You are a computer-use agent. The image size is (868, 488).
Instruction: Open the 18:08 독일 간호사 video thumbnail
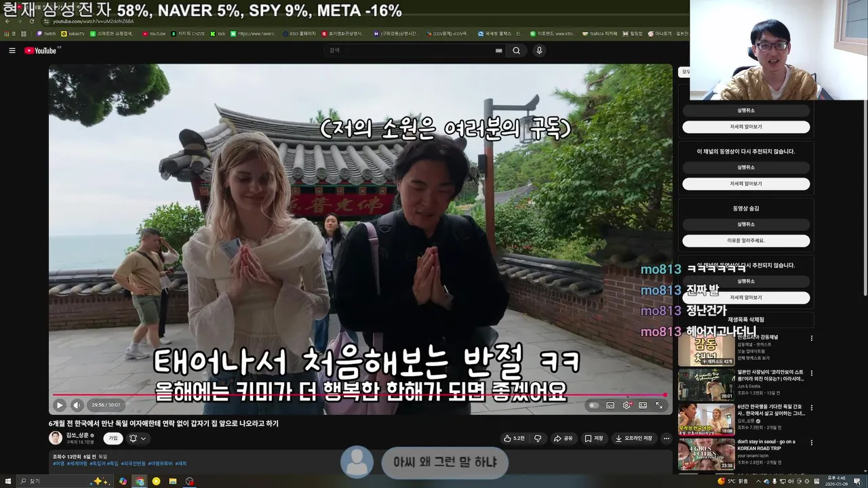706,419
